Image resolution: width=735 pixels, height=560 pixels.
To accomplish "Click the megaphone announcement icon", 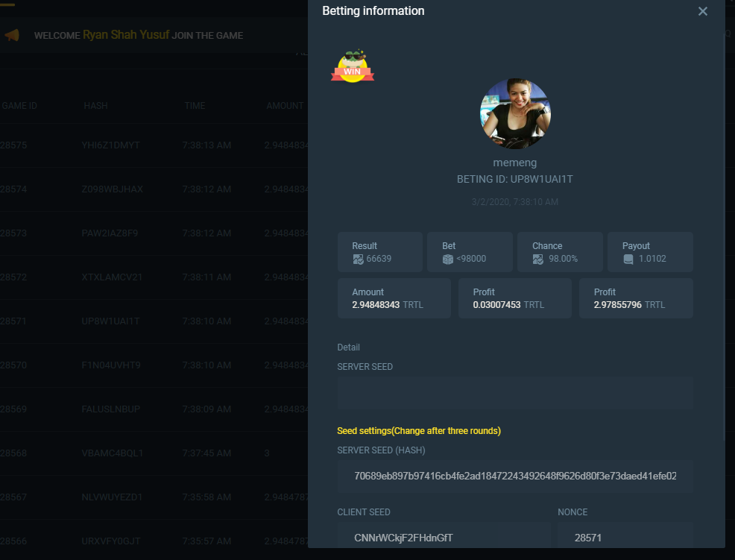I will click(x=11, y=35).
